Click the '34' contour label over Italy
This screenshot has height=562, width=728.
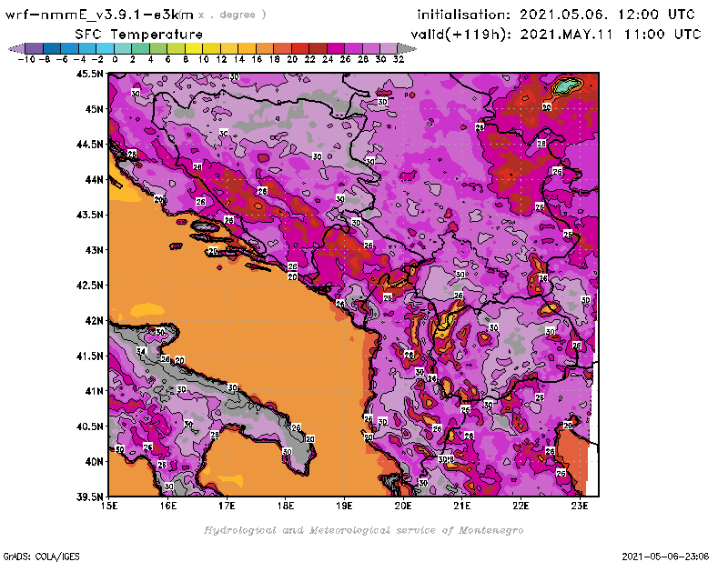141,351
